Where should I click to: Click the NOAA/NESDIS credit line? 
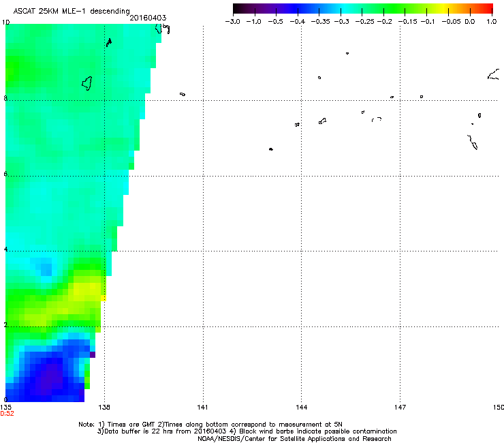click(x=294, y=439)
